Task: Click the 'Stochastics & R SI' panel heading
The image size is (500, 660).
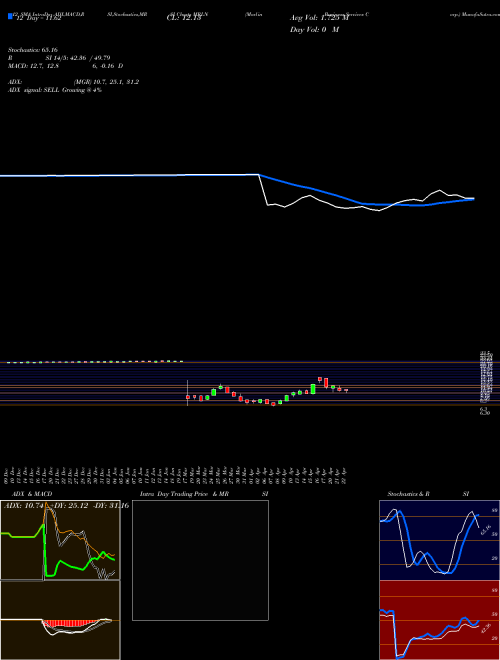Action: click(x=428, y=494)
